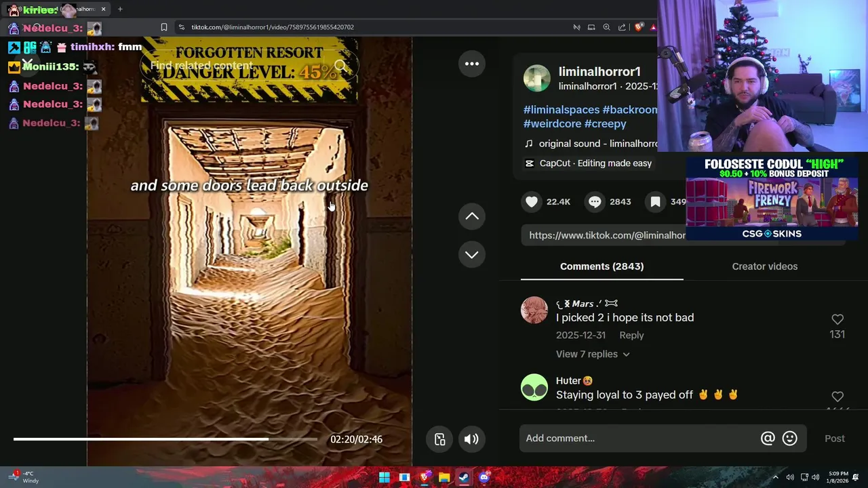Open Steam from the taskbar
The height and width of the screenshot is (488, 868).
coord(464,477)
